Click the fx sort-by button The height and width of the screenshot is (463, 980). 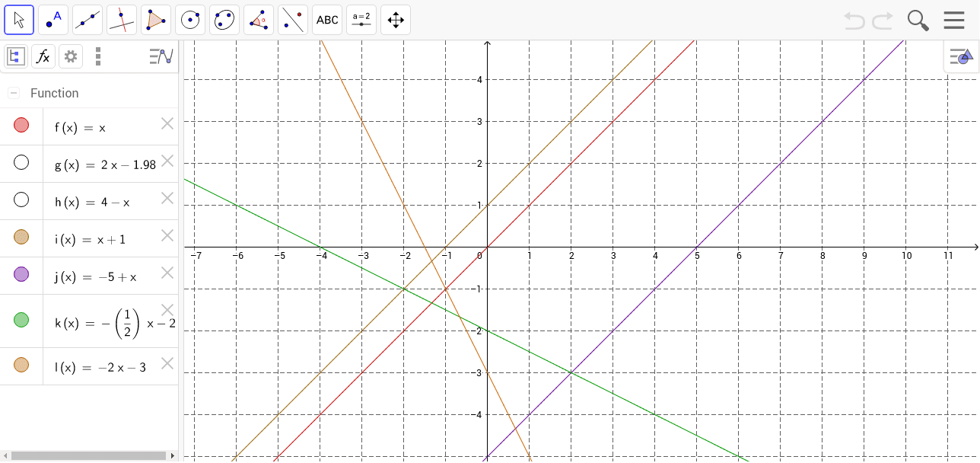tap(43, 56)
